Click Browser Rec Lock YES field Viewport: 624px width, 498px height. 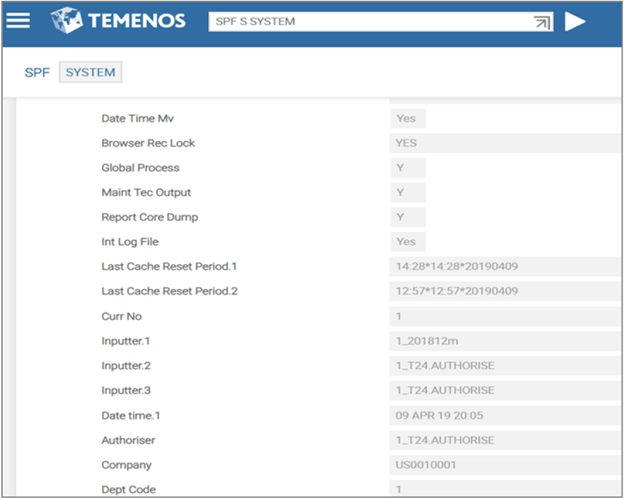pos(407,143)
